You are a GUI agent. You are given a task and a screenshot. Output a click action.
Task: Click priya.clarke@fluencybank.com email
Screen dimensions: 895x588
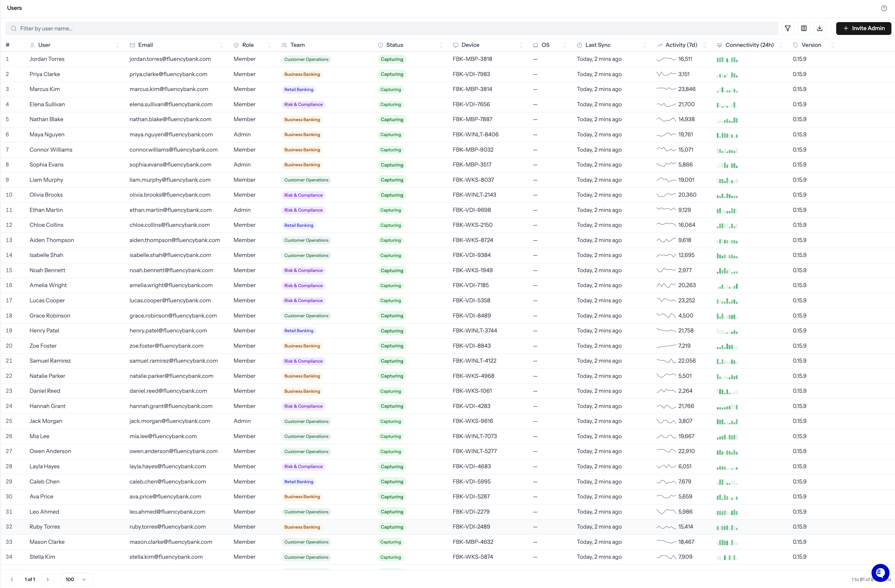tap(168, 74)
